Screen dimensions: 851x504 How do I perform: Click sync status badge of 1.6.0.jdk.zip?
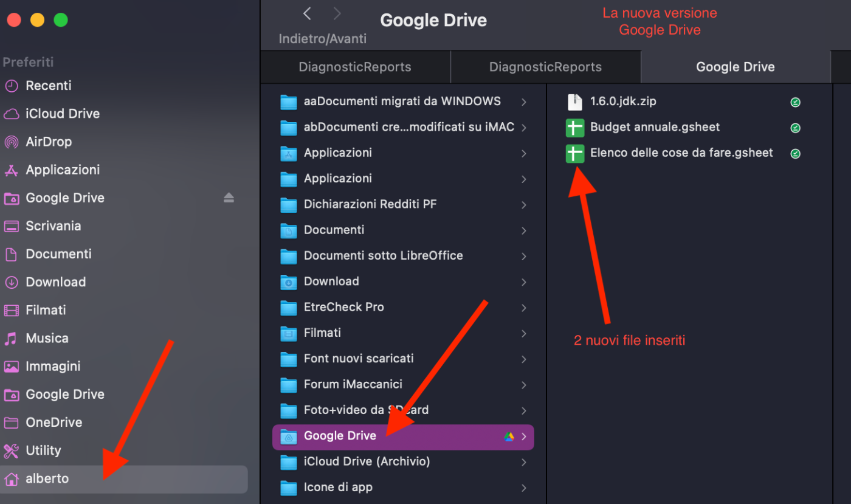coord(795,102)
